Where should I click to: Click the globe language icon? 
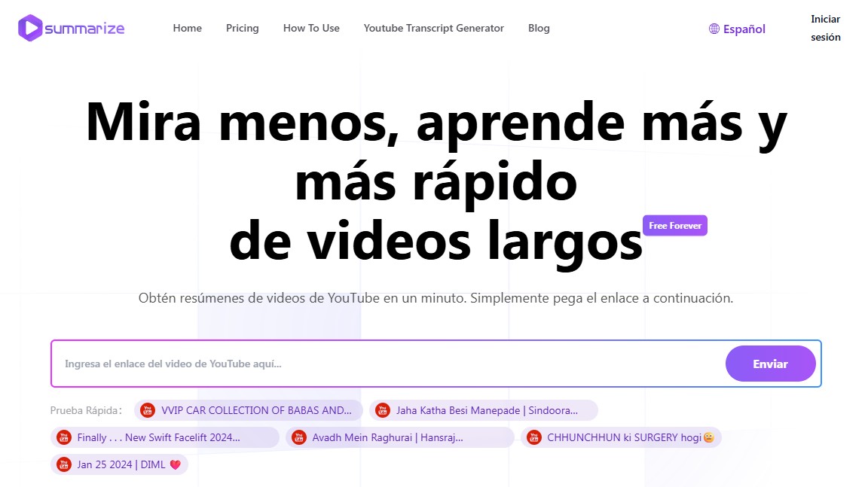click(714, 29)
